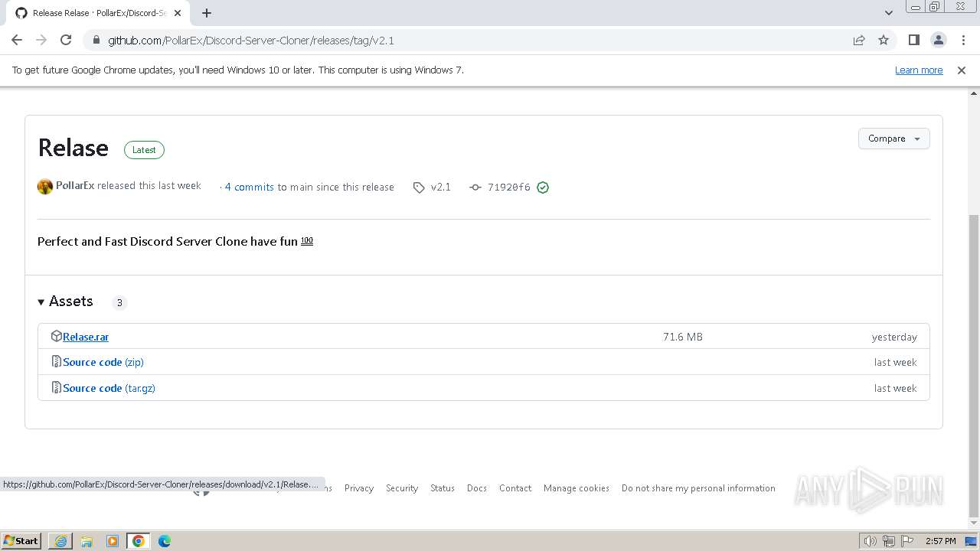Collapse the Assets section
Screen dimensions: 980x551
[x=65, y=302]
